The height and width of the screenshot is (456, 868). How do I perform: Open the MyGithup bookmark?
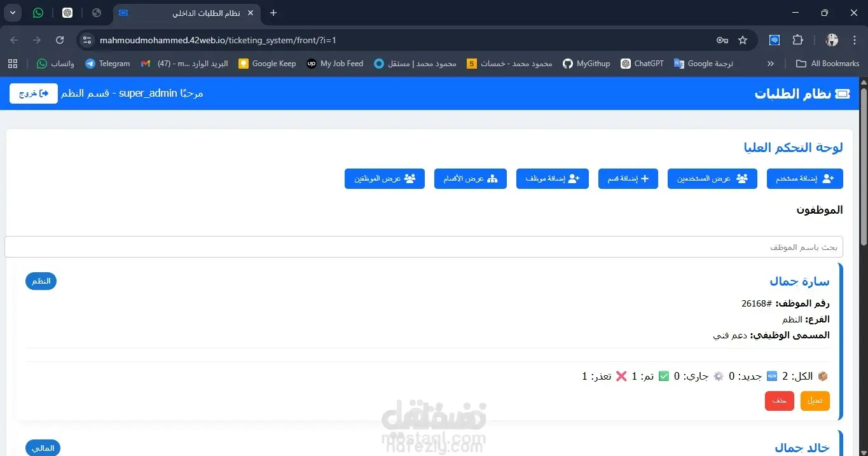coord(586,64)
